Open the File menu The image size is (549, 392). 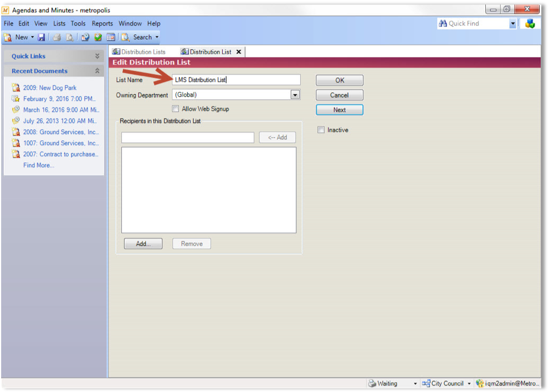coord(8,23)
